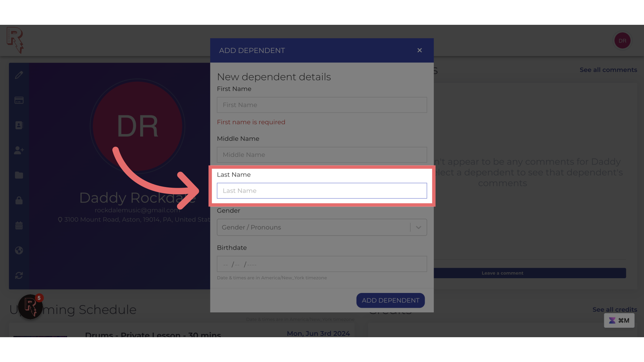Click the lock icon in sidebar
This screenshot has width=644, height=362.
18,200
